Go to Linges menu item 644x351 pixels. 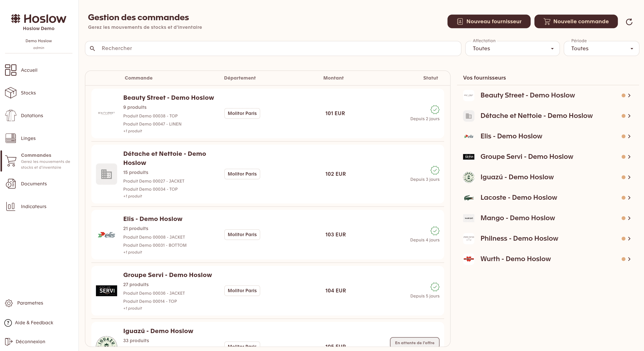28,138
